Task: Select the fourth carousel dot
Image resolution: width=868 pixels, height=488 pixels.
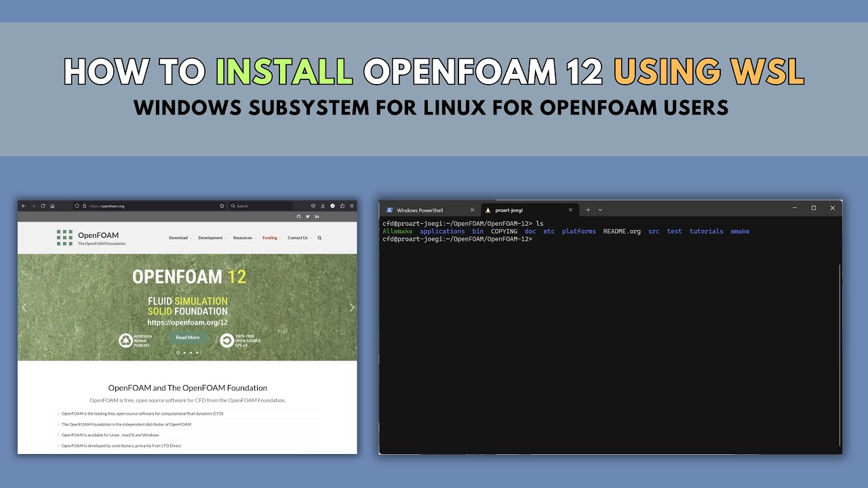Action: point(197,352)
